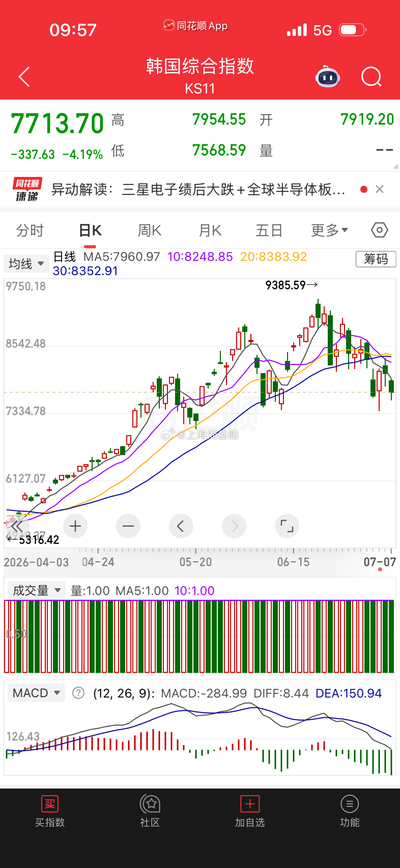Tap high value 7954.55
This screenshot has height=868, width=400.
[x=219, y=119]
